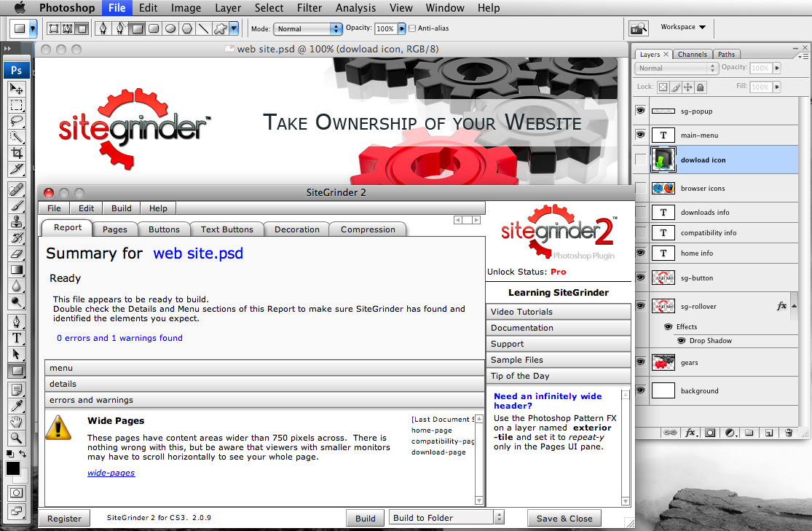
Task: Select the Pen tool in toolbox
Action: coord(17,322)
